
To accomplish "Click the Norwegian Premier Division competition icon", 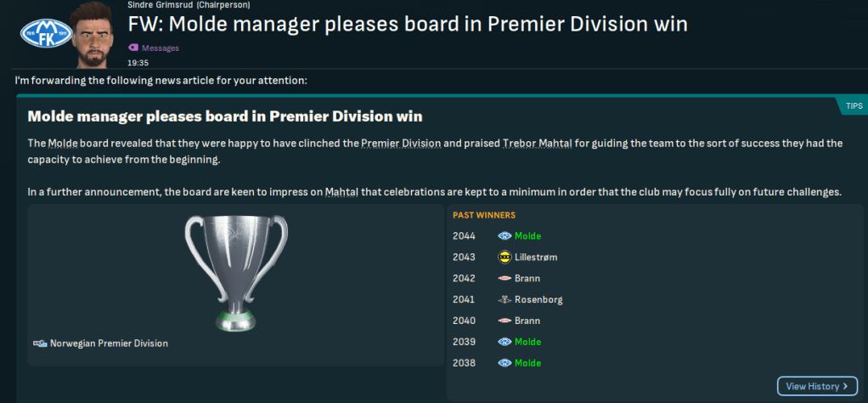I will coord(40,343).
